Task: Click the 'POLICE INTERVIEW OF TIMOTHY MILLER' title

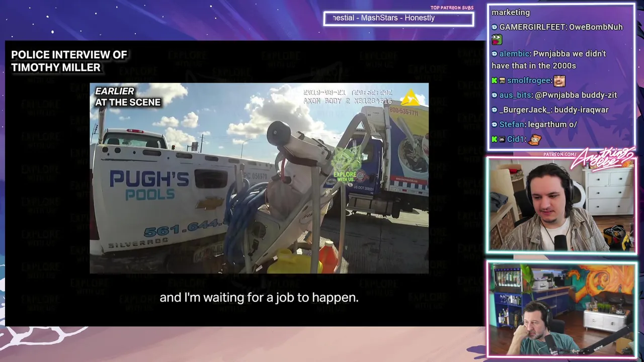Action: point(69,61)
